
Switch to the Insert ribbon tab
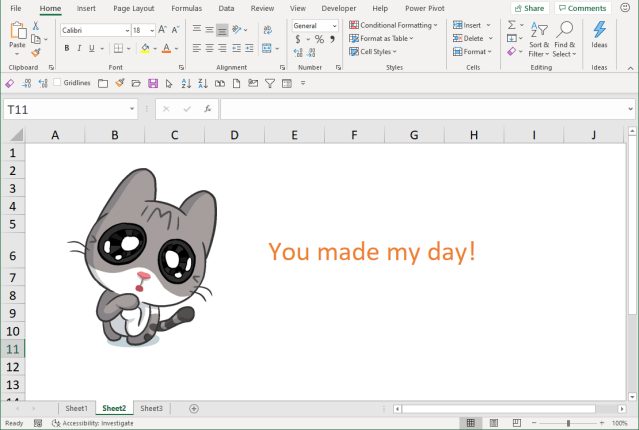(86, 8)
